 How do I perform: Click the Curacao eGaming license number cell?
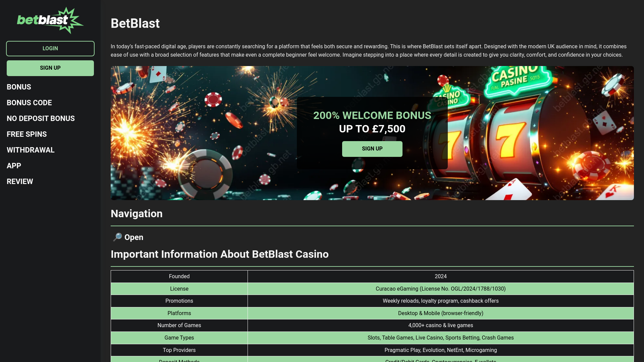(441, 289)
